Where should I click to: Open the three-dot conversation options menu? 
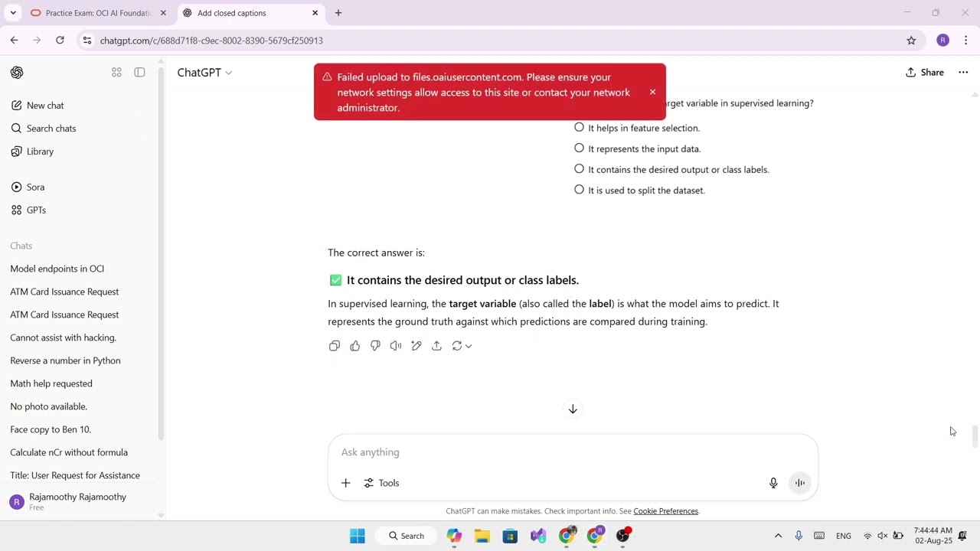click(963, 73)
